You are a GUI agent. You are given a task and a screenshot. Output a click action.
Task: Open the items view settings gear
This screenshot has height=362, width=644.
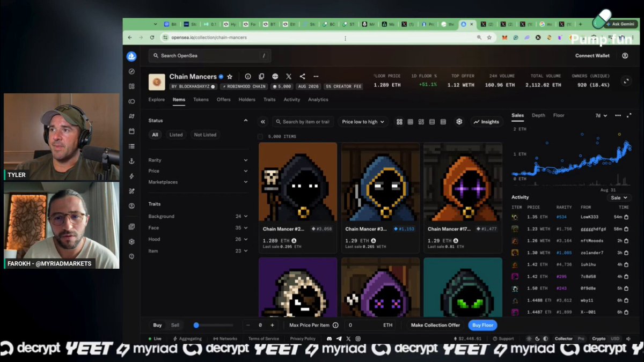(459, 122)
